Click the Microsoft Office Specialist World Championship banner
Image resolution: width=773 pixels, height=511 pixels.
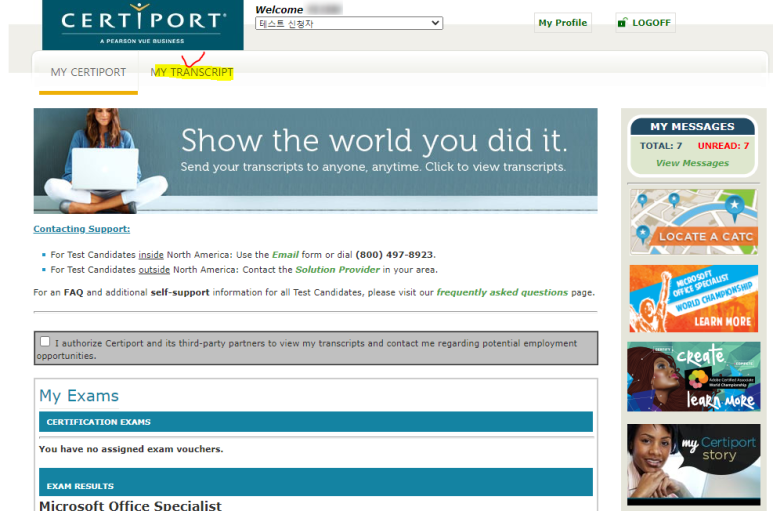(693, 299)
